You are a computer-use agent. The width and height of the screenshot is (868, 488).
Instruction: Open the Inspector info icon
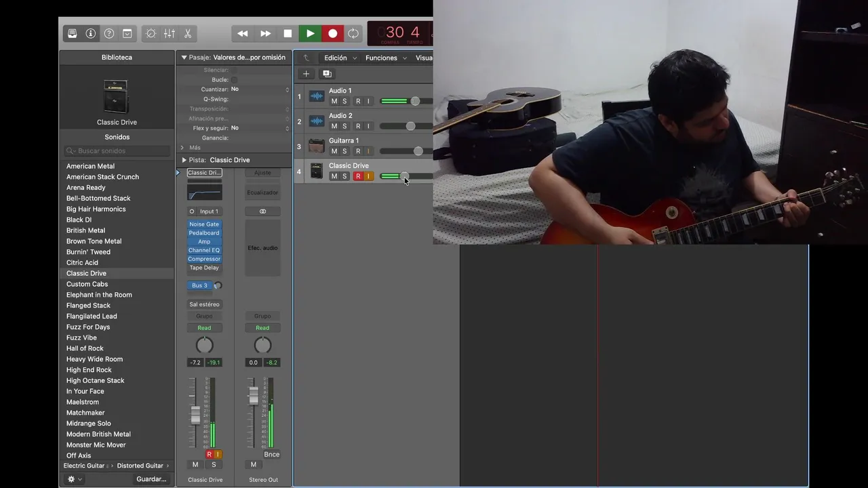[90, 33]
